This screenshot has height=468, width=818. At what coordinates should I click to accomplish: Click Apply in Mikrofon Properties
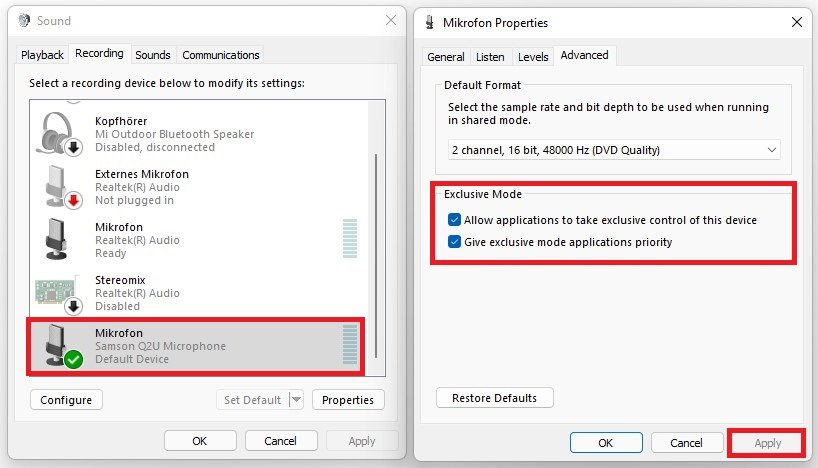pyautogui.click(x=767, y=443)
